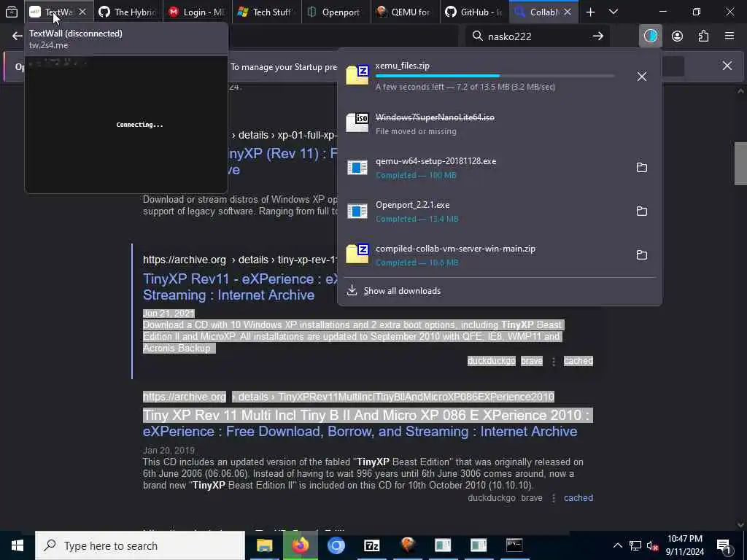Open TinyXP Rev11 eXPerience result link
Screen dimensions: 747x560
click(240, 287)
